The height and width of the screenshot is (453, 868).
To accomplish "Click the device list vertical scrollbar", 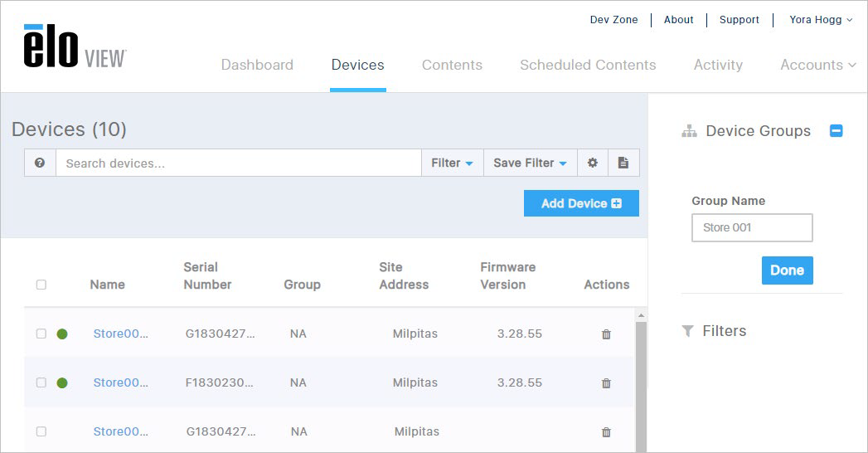I will [641, 387].
